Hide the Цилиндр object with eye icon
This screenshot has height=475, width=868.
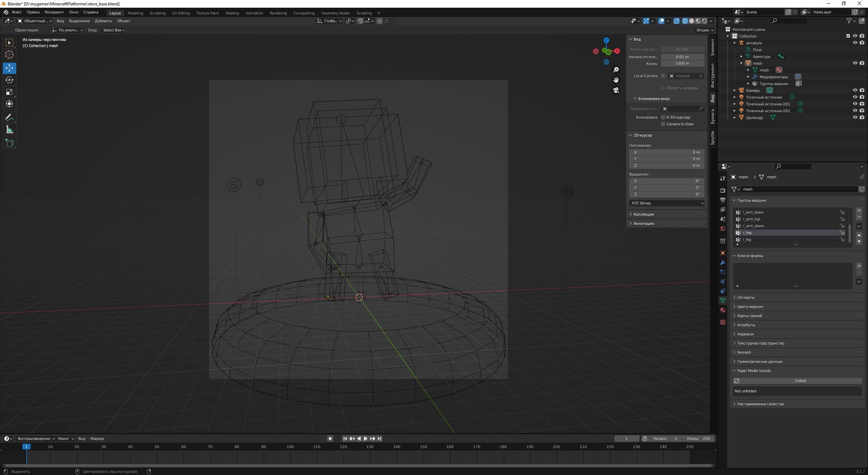pyautogui.click(x=855, y=118)
